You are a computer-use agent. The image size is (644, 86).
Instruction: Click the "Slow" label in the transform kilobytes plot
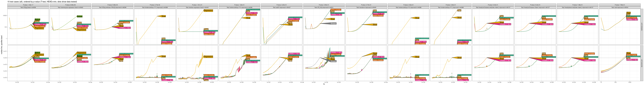(375, 25)
